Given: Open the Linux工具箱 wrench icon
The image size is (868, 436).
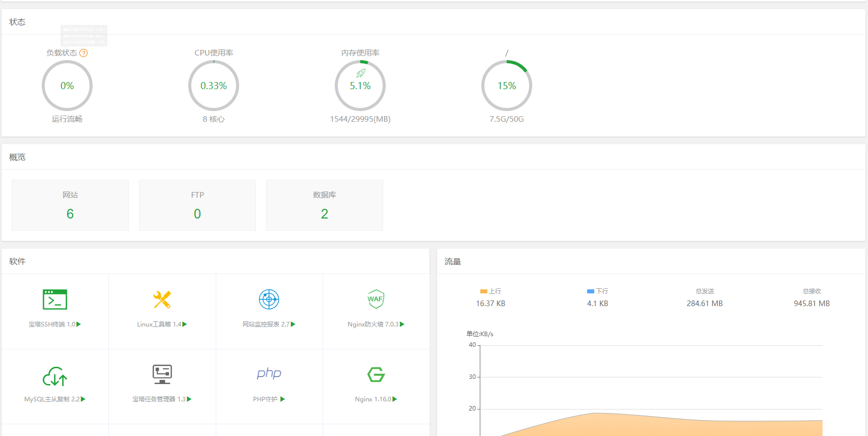Looking at the screenshot, I should (162, 299).
